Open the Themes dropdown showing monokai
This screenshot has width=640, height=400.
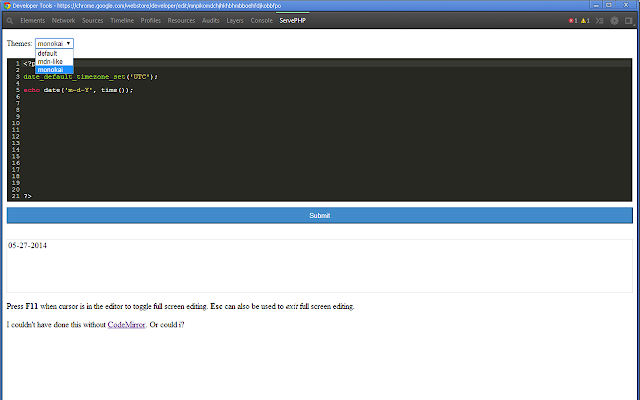pos(54,43)
